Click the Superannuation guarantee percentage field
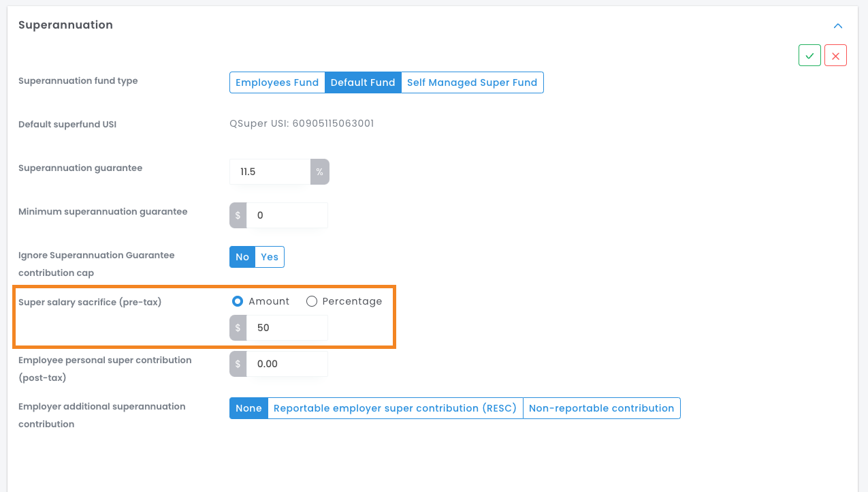 coord(270,172)
